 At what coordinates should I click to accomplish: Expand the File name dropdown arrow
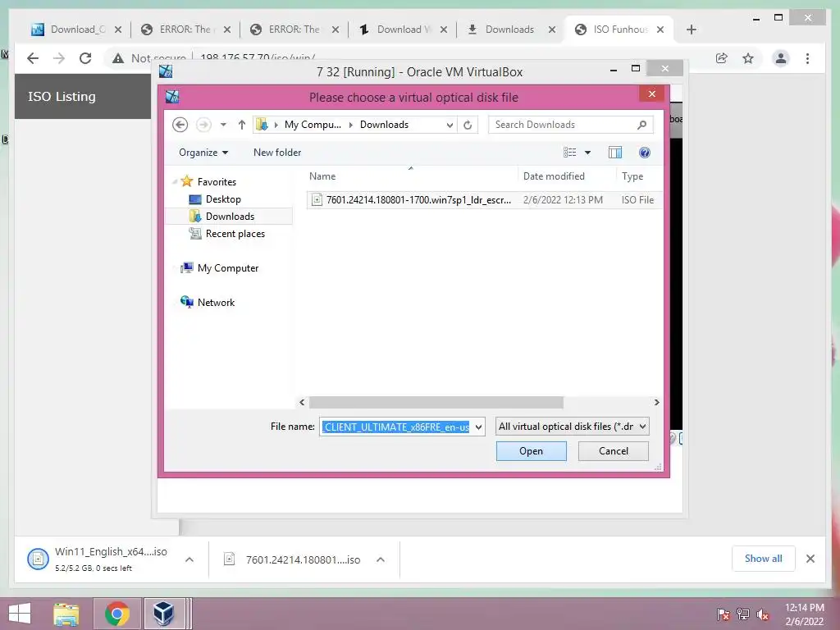pyautogui.click(x=478, y=427)
